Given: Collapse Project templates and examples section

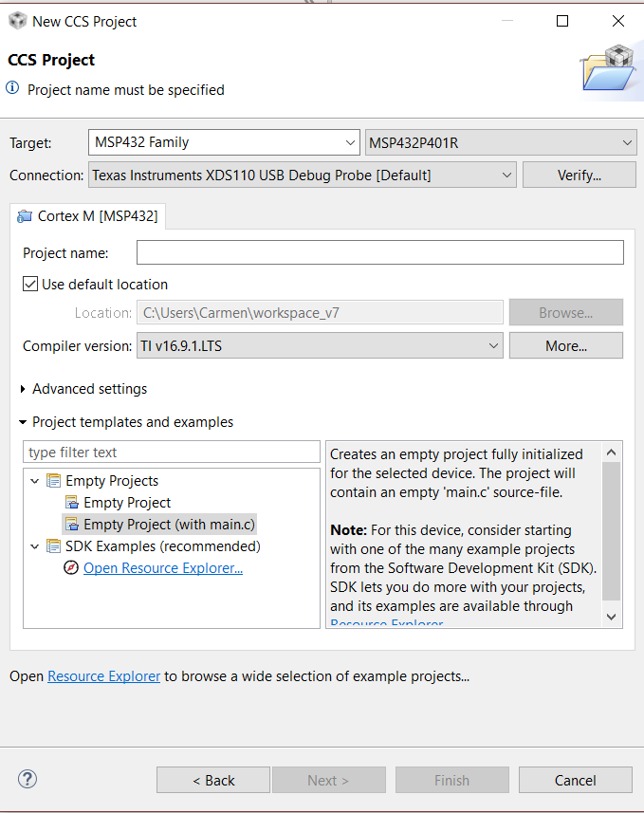Looking at the screenshot, I should point(24,422).
